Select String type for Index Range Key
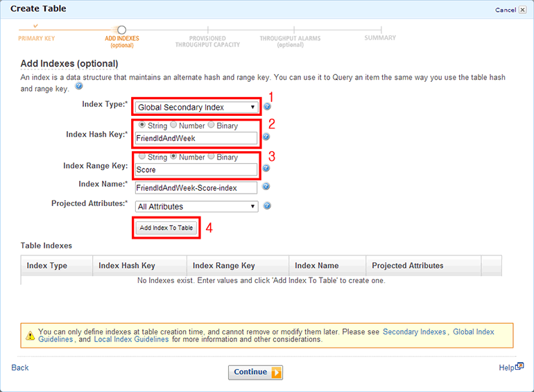Screen dimensions: 534x392 coord(142,157)
